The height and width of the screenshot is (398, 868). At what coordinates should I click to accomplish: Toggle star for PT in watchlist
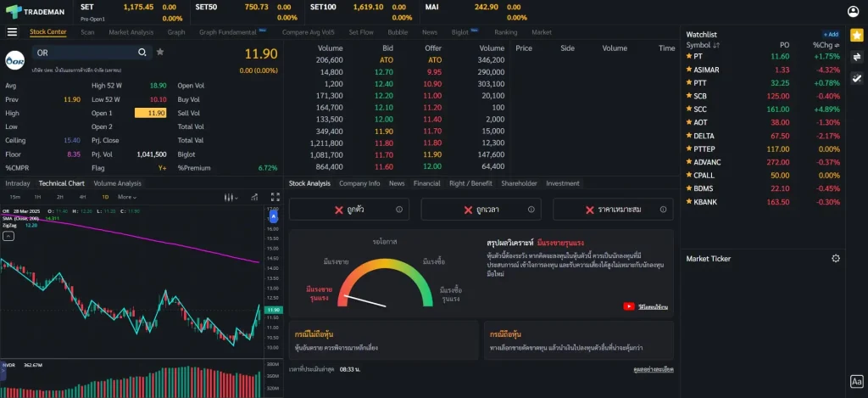[x=689, y=57]
